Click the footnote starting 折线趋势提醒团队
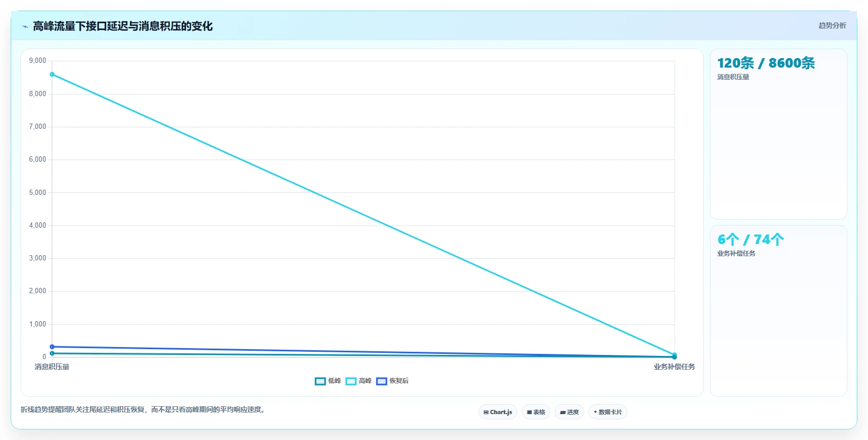The height and width of the screenshot is (440, 868). tap(143, 409)
